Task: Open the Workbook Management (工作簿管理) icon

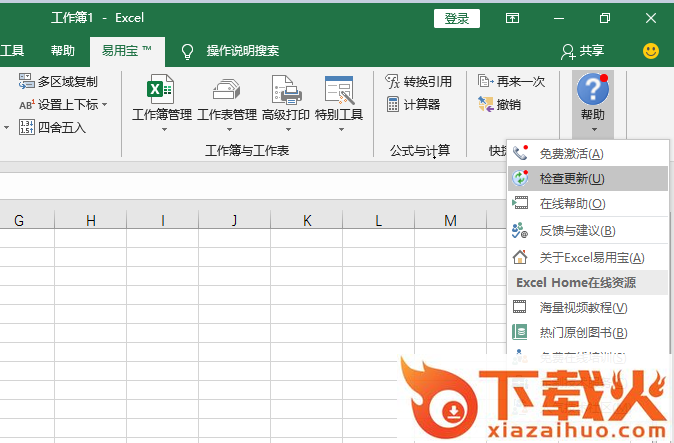Action: click(160, 89)
